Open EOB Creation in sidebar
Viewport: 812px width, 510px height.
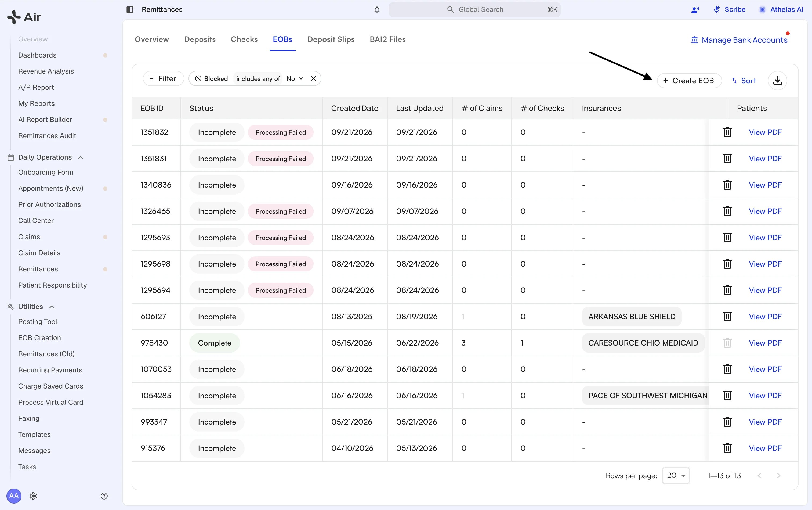pos(39,338)
